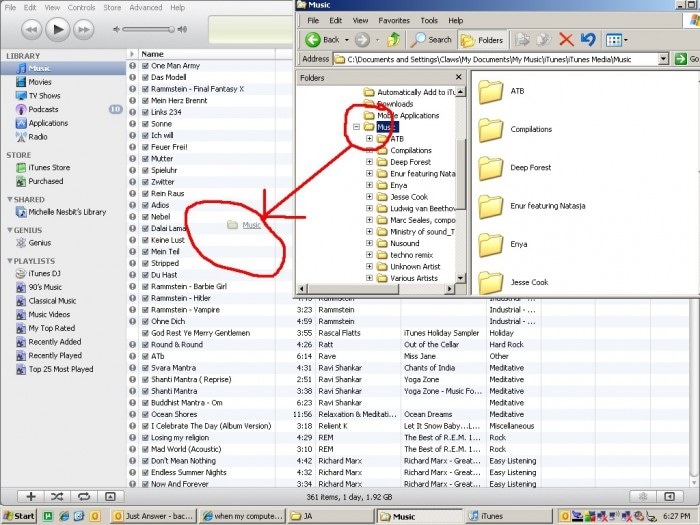Screen dimensions: 700x525
Task: Click the show artwork button in iTunes
Action: coord(110,496)
